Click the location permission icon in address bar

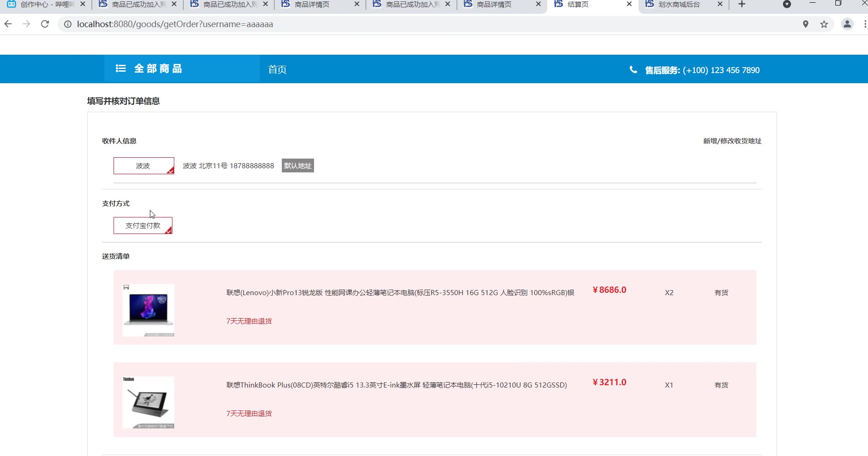point(805,24)
